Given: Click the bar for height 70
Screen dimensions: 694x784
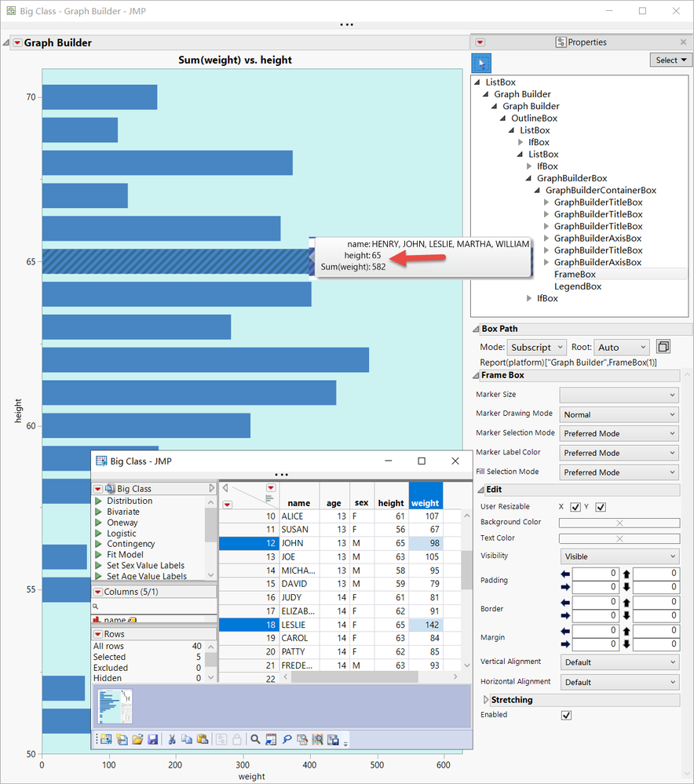Looking at the screenshot, I should click(x=100, y=97).
